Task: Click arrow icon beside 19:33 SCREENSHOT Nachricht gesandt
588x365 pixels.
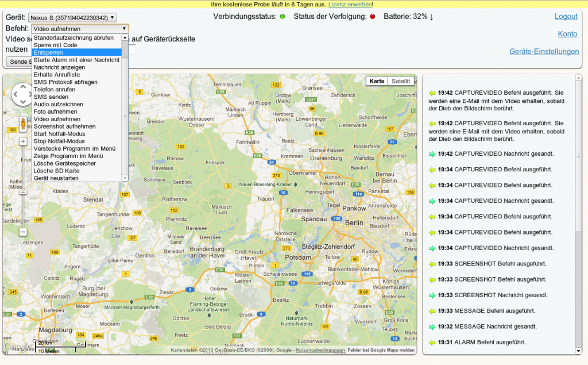Action: pyautogui.click(x=432, y=295)
